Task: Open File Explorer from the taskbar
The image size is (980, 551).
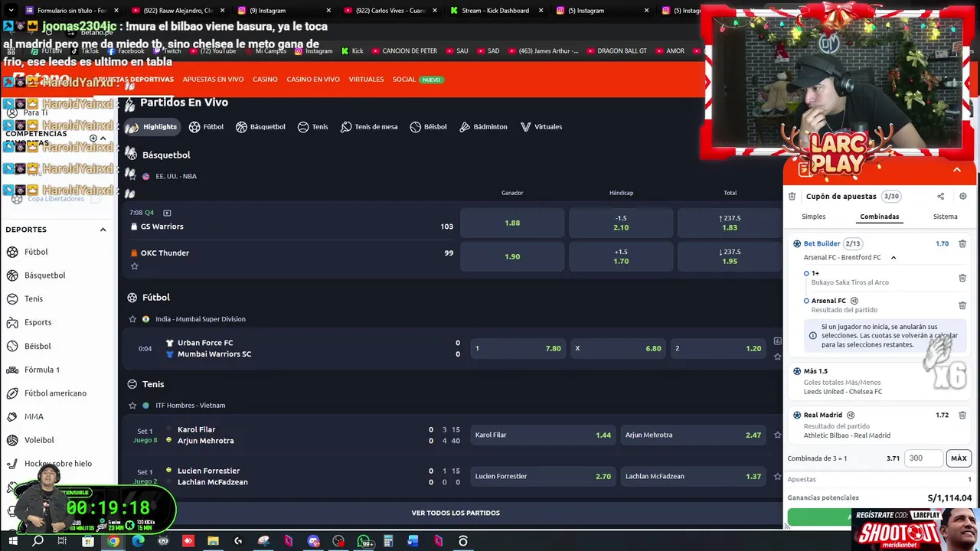Action: [213, 541]
